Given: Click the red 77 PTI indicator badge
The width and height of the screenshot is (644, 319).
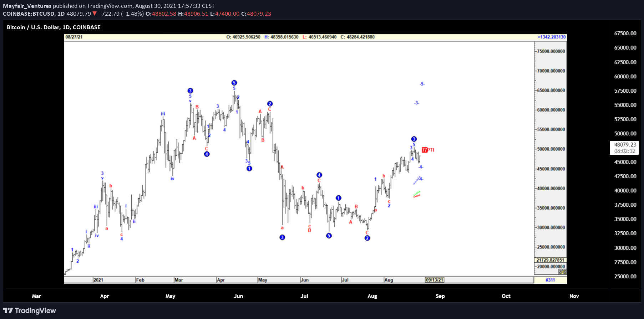Looking at the screenshot, I should pyautogui.click(x=428, y=150).
